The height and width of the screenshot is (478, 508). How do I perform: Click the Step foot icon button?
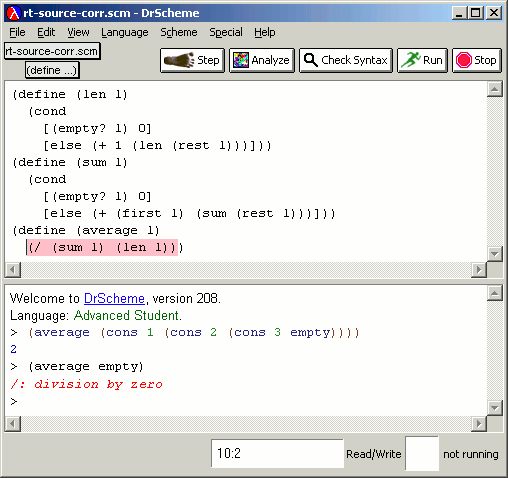point(192,60)
